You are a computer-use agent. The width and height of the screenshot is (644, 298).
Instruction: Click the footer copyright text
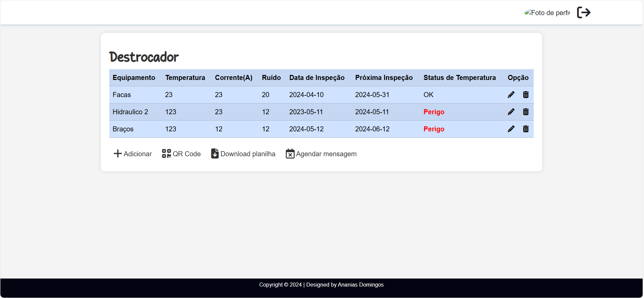321,285
